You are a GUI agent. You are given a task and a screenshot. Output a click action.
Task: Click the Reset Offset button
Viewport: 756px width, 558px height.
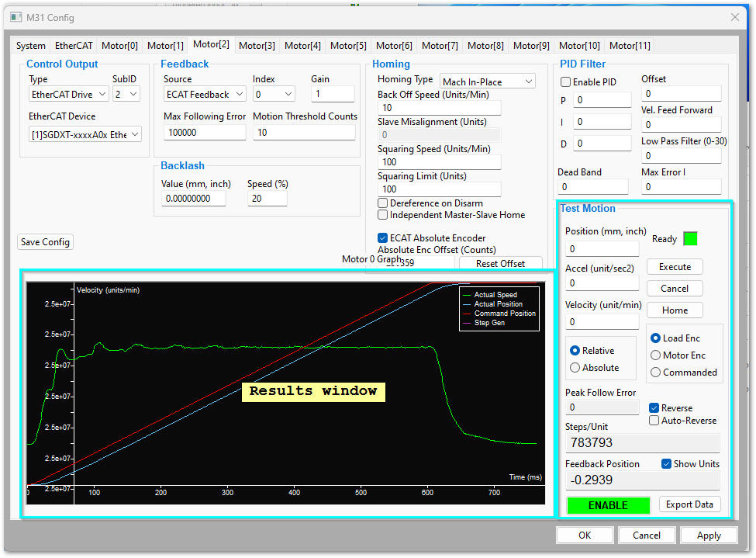[x=500, y=264]
